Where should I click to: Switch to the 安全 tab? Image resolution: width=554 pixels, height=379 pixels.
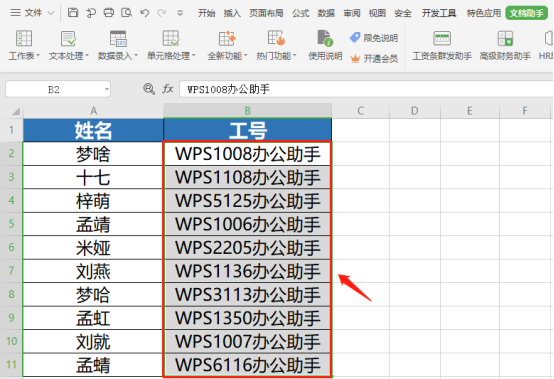pos(403,13)
